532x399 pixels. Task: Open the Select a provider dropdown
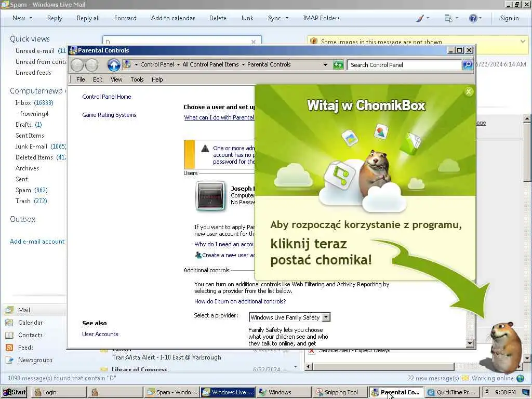coord(326,317)
